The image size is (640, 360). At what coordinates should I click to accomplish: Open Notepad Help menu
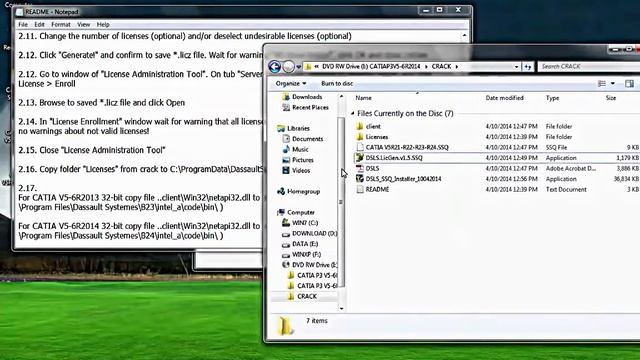(103, 24)
